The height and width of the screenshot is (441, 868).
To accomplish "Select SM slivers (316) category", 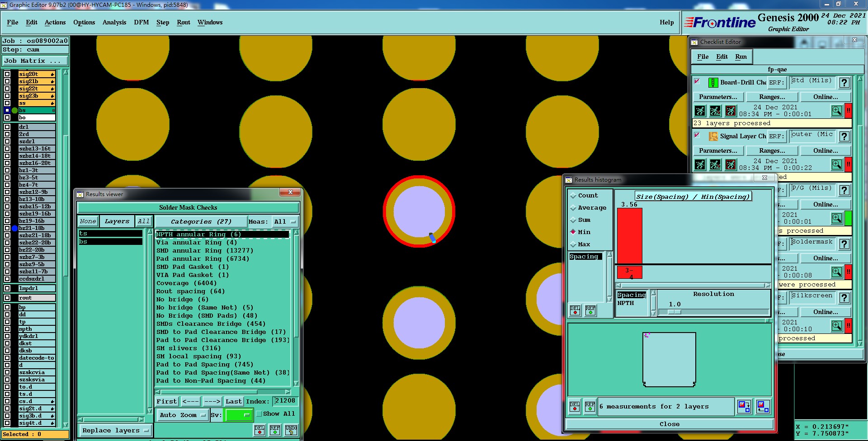I will (189, 348).
